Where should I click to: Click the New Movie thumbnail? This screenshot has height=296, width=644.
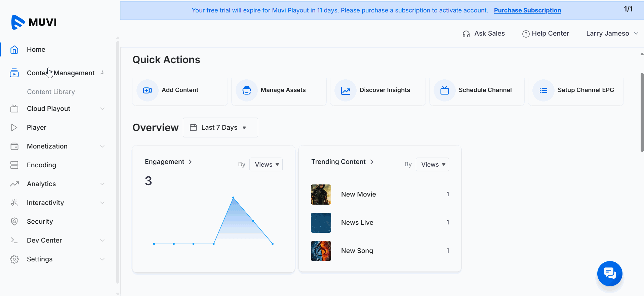click(x=321, y=195)
